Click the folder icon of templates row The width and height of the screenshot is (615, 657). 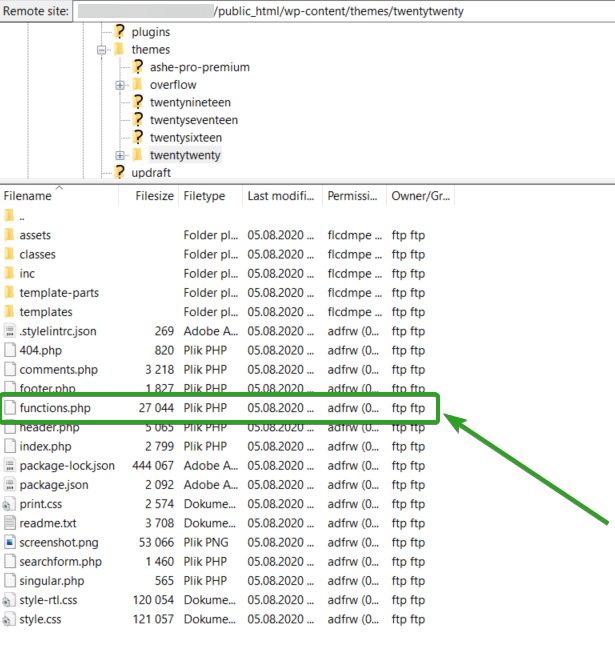(x=9, y=312)
